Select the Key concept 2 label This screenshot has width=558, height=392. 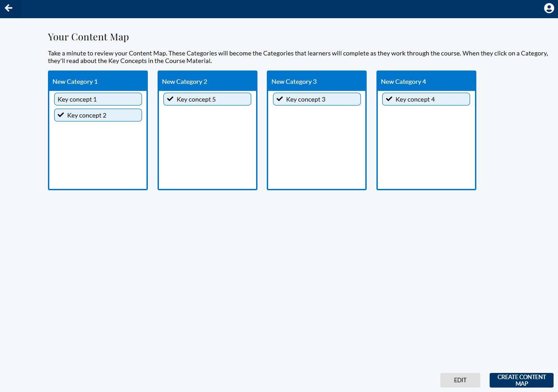pos(87,115)
